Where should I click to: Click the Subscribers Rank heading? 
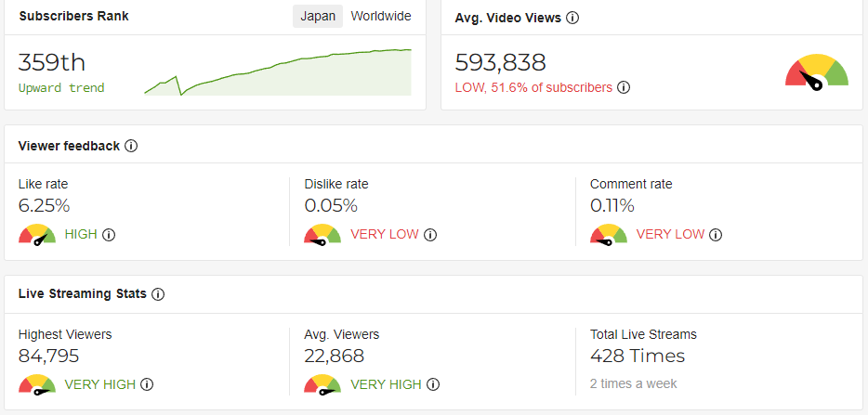[x=73, y=16]
